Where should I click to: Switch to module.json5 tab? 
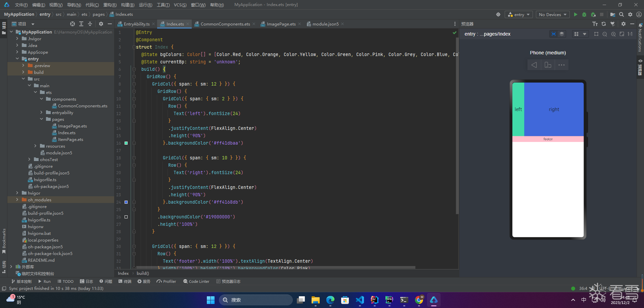pos(325,24)
